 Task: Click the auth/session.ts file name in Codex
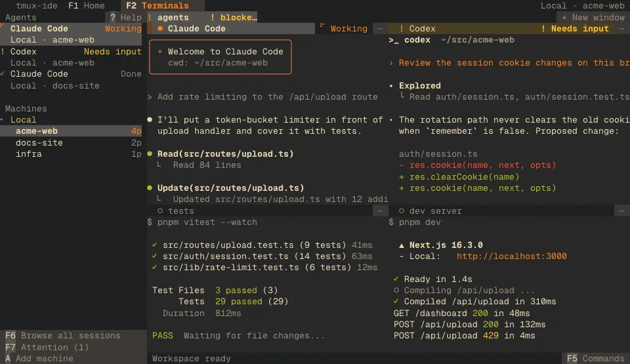pyautogui.click(x=438, y=154)
